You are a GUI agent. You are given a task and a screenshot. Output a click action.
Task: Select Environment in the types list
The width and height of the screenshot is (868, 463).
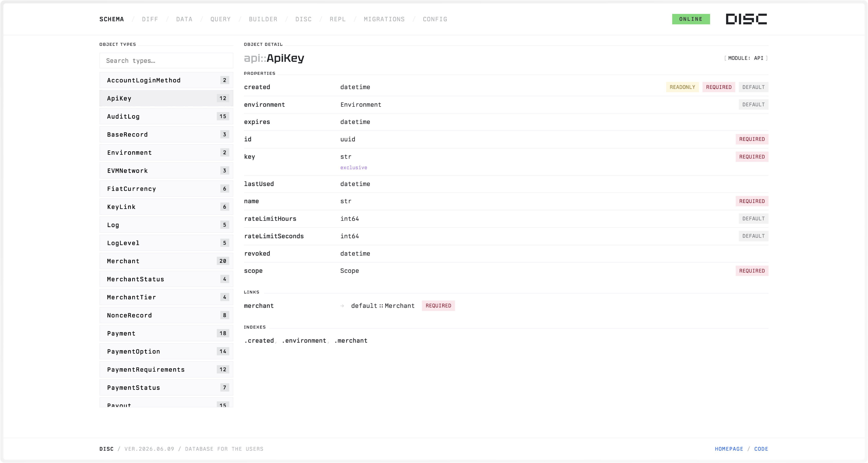[x=166, y=153]
